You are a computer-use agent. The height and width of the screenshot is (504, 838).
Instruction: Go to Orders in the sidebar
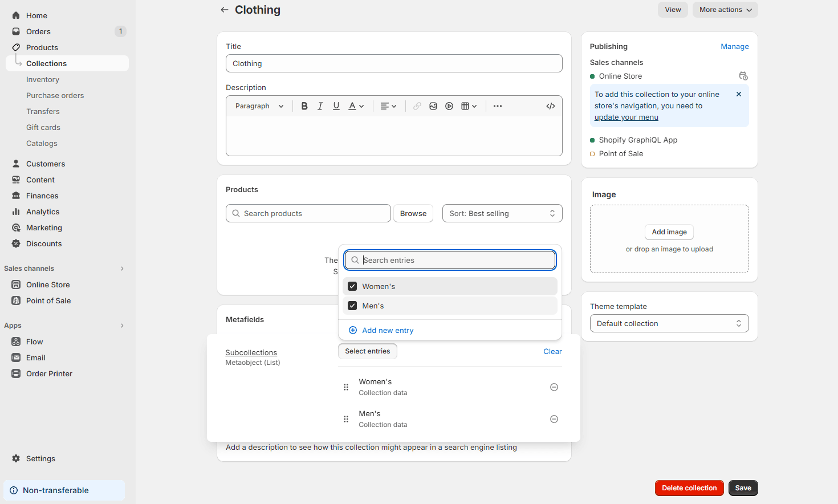click(x=38, y=31)
